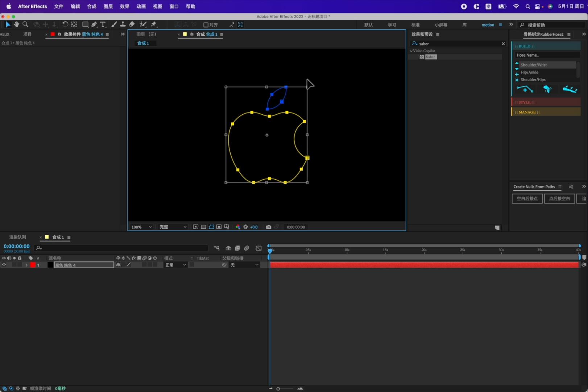Screen dimensions: 588x392
Task: Open the graph editor icon
Action: coord(258,248)
